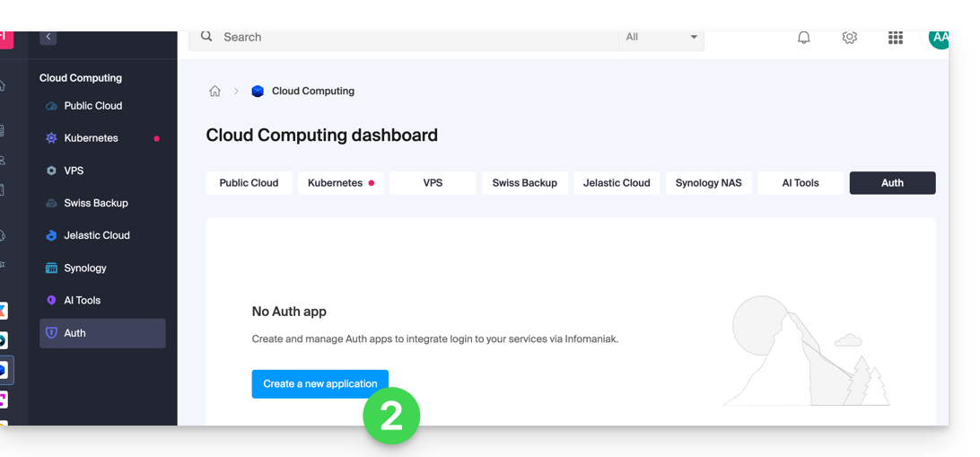Viewport: 980px width, 457px height.
Task: Click the Auth shield icon in sidebar
Action: coord(52,333)
